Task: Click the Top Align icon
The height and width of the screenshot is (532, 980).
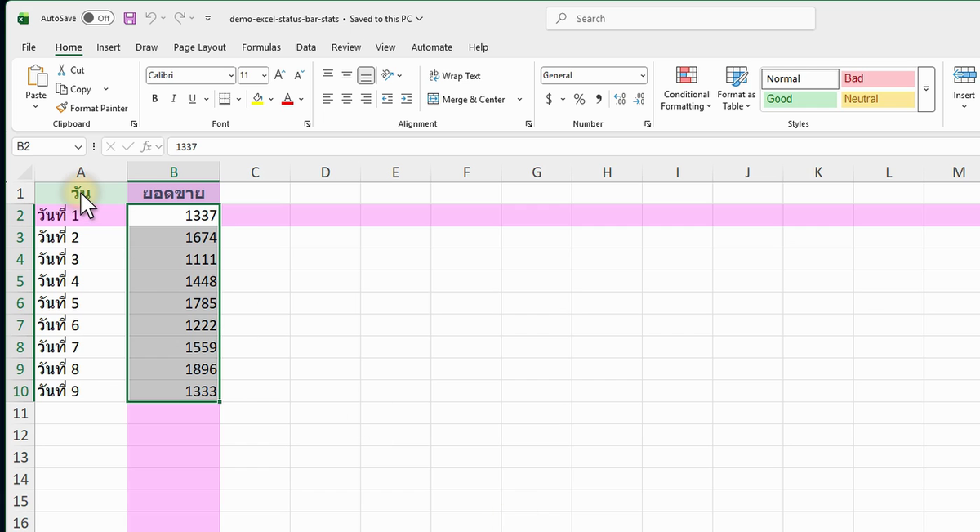Action: [327, 75]
